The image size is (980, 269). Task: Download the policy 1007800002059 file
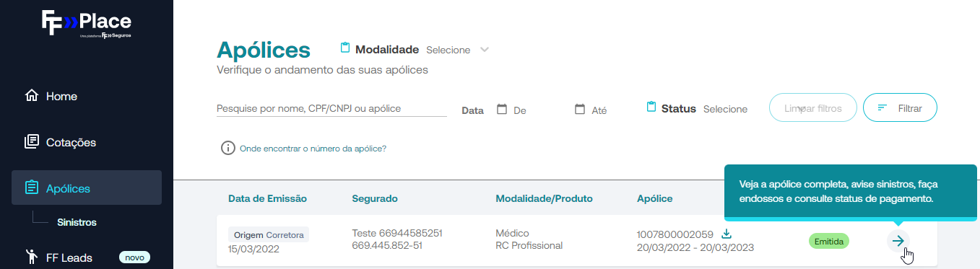[x=727, y=234]
